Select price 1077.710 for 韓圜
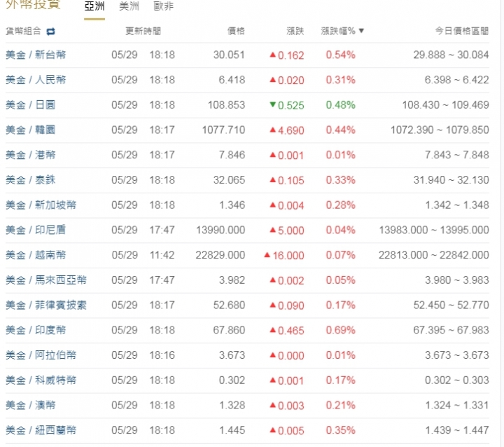504x447 pixels. (223, 130)
